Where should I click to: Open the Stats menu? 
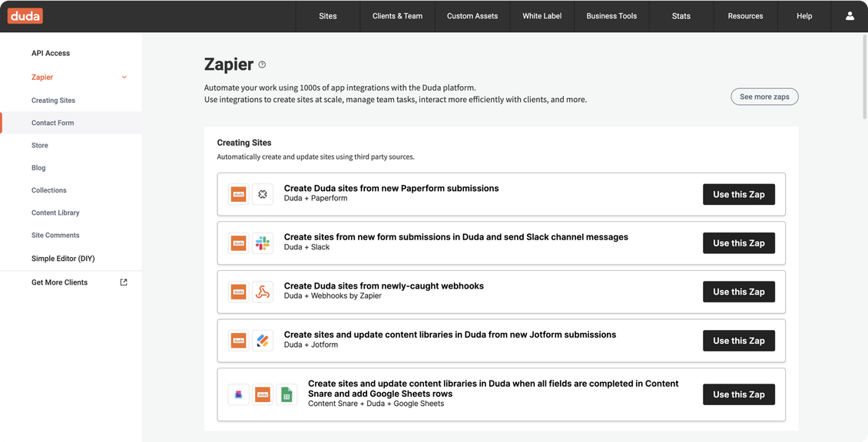(681, 16)
